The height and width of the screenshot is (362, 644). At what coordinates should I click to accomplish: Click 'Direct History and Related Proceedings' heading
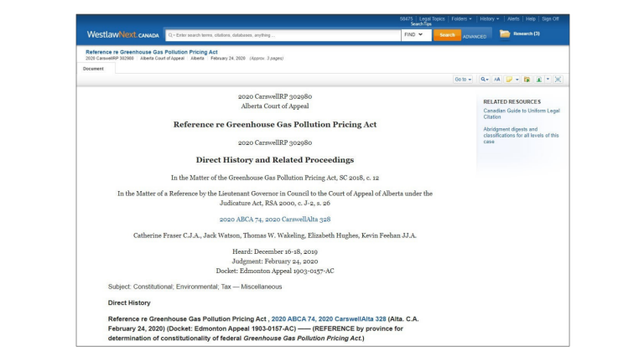275,160
